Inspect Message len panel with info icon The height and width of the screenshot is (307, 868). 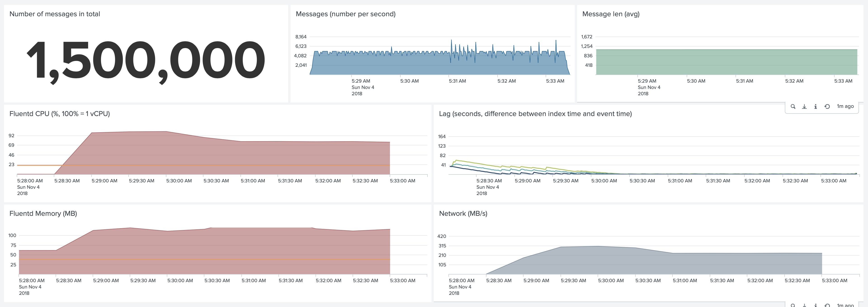tap(815, 106)
